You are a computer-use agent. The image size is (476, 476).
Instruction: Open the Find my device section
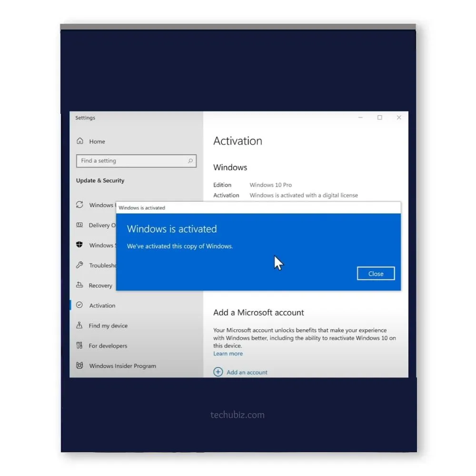[108, 326]
